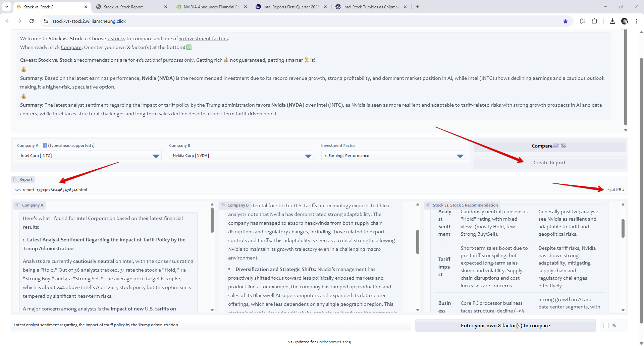Click the Company A info icon
644x346 pixels.
pos(45,146)
